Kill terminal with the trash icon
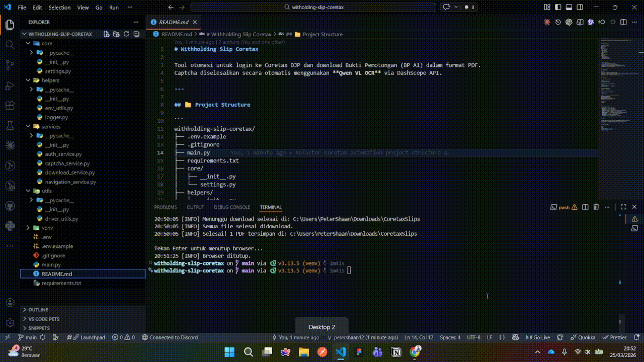Viewport: 644px width, 362px height. pos(596,207)
